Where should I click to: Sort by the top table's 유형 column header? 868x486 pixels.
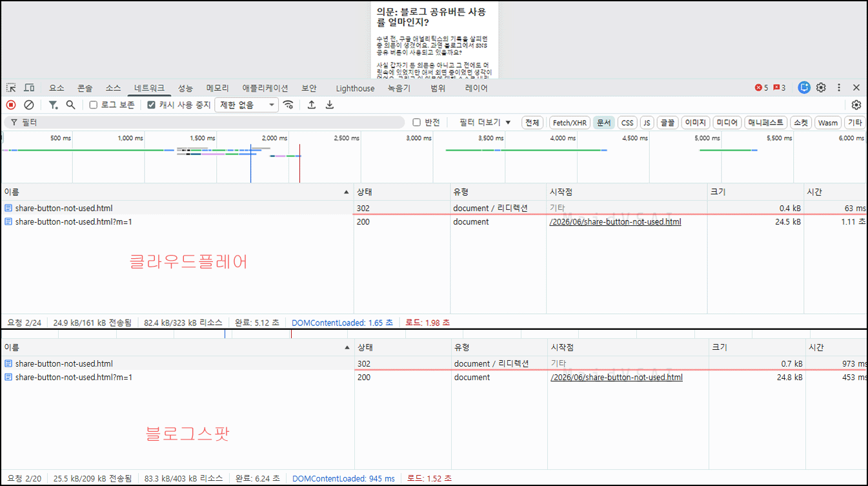(x=498, y=192)
